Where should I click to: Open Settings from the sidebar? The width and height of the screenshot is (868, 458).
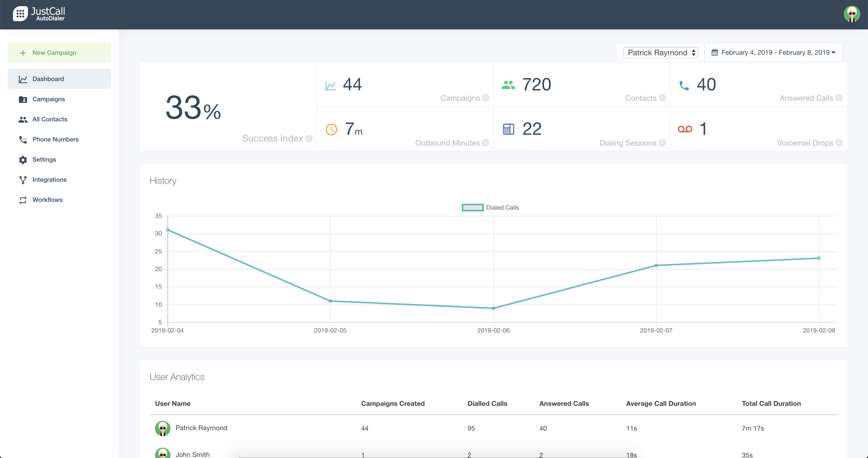44,160
